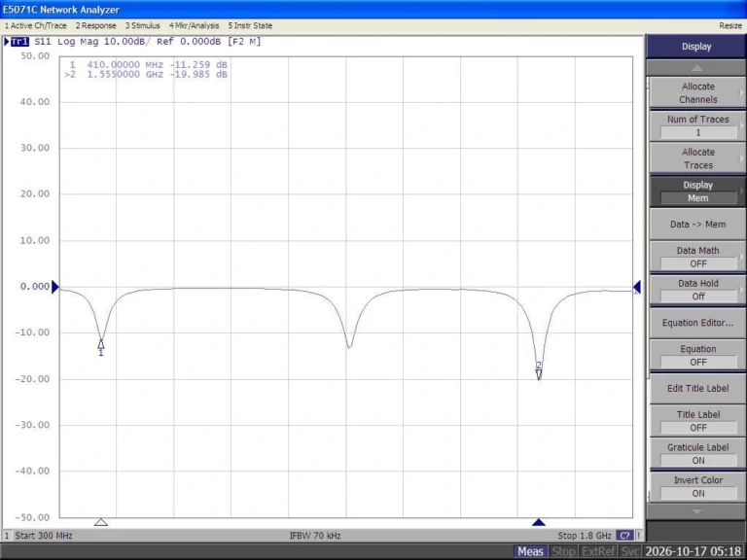The width and height of the screenshot is (747, 560).
Task: Click the active trace arrow before Tr1
Action: [7, 42]
